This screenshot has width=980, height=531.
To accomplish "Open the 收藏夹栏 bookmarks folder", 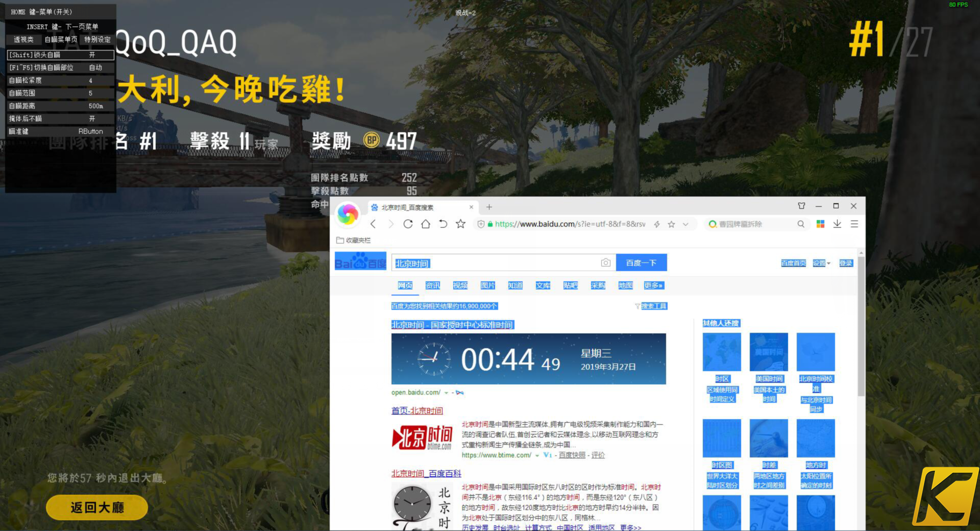I will (x=354, y=240).
